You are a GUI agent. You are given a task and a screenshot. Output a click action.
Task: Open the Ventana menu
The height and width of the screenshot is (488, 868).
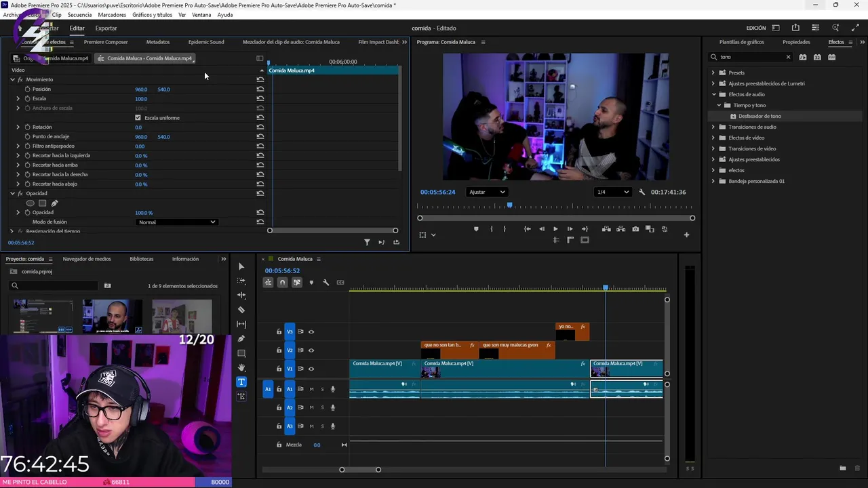point(201,15)
